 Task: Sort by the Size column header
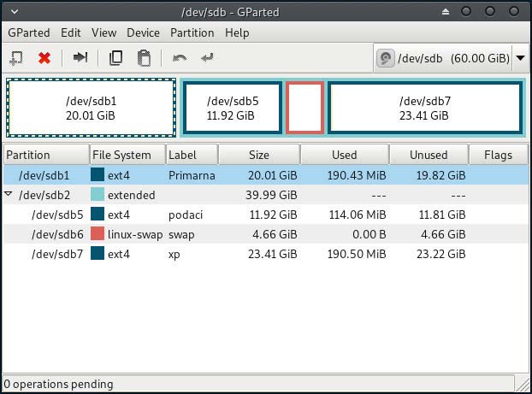[259, 155]
